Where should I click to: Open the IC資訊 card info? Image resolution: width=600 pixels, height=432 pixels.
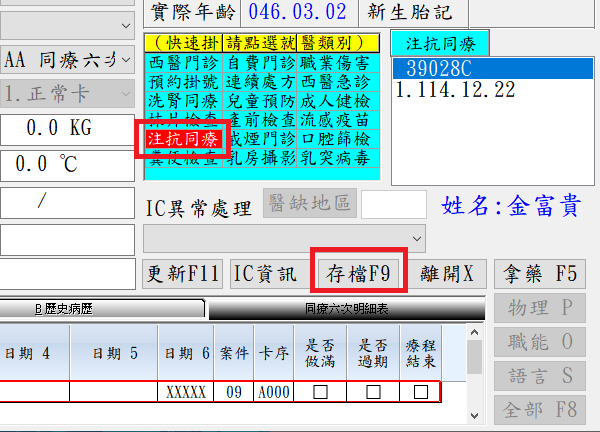pyautogui.click(x=266, y=272)
